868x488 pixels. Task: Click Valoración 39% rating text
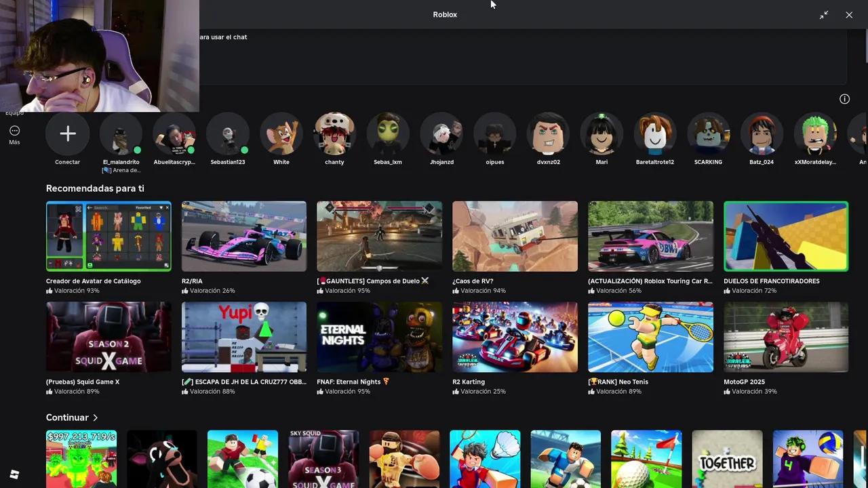(x=754, y=392)
